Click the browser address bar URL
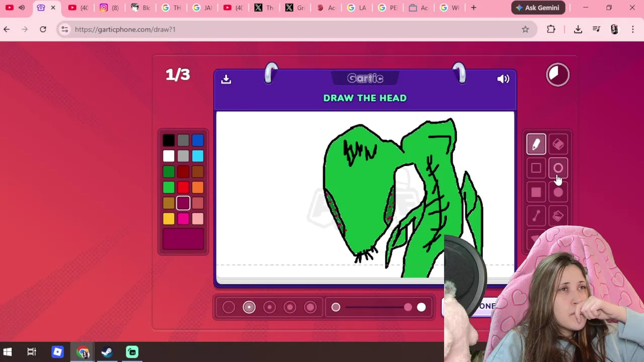The image size is (644, 362). (x=125, y=29)
